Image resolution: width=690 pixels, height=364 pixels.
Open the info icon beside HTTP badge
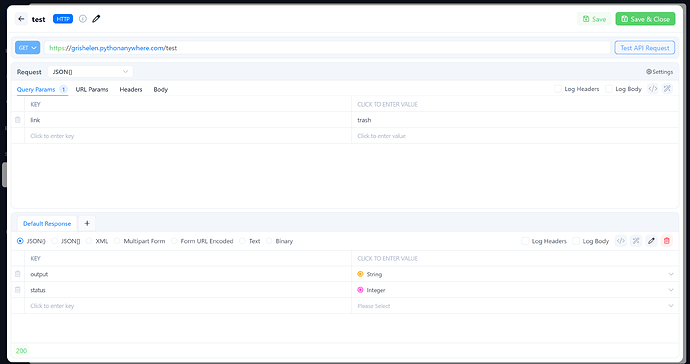tap(83, 19)
